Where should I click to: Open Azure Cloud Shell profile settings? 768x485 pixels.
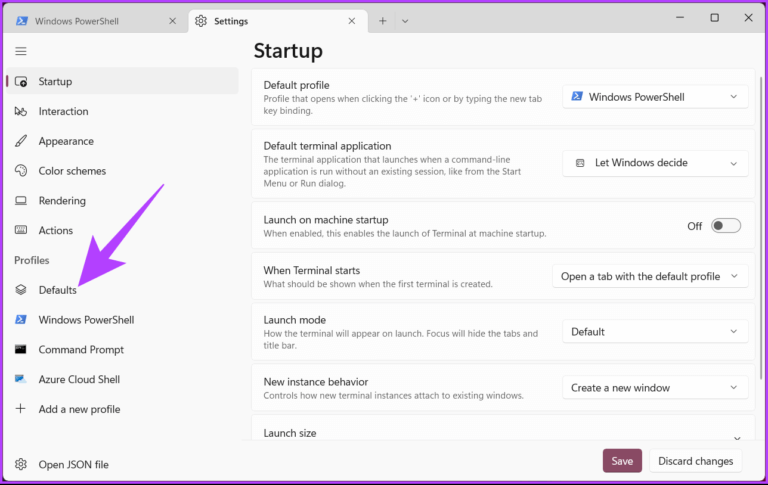click(x=122, y=379)
